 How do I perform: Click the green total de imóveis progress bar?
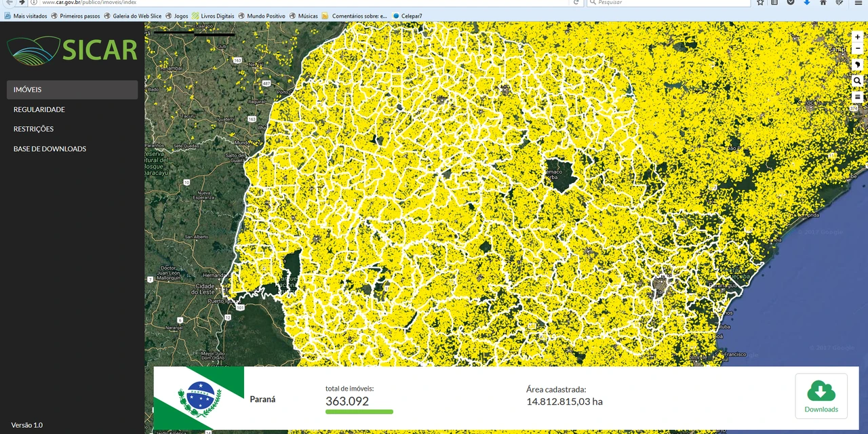(359, 412)
